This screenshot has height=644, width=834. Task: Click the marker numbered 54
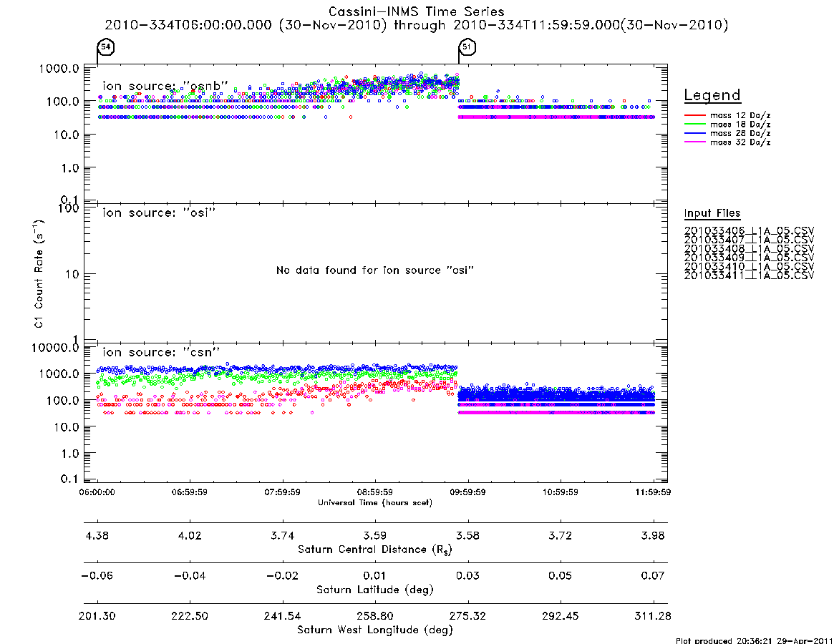point(106,47)
